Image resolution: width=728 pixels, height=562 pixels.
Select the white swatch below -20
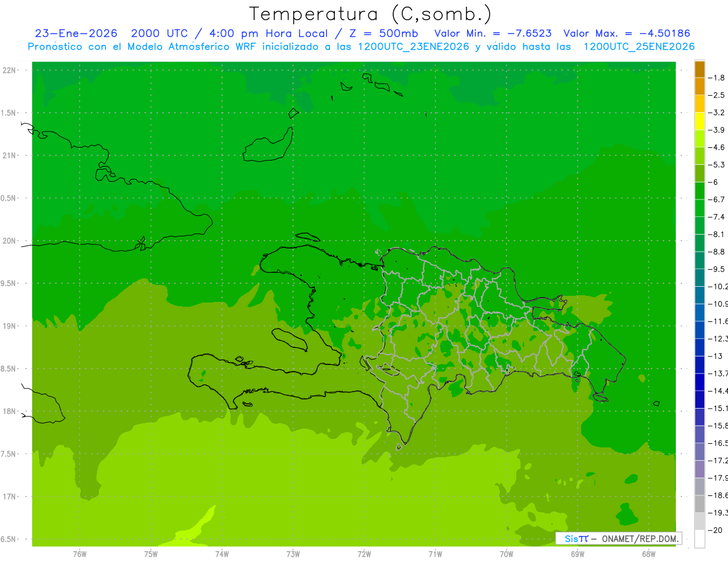click(699, 538)
